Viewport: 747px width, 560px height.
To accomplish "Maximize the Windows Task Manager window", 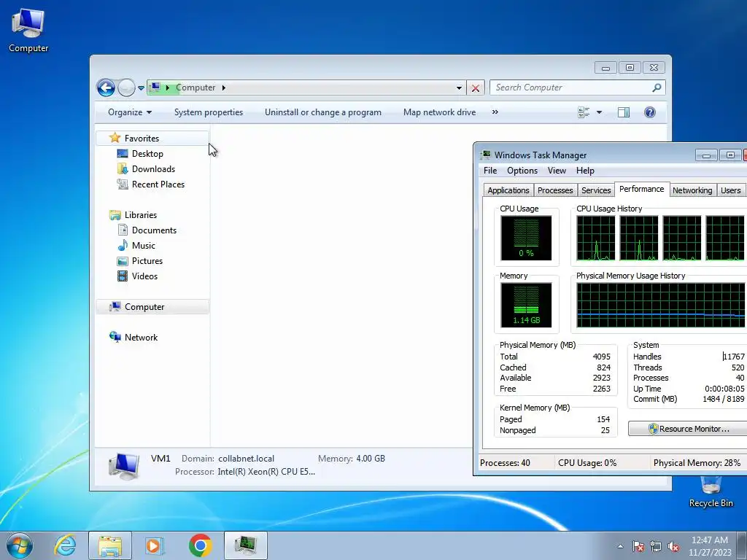I will [729, 155].
